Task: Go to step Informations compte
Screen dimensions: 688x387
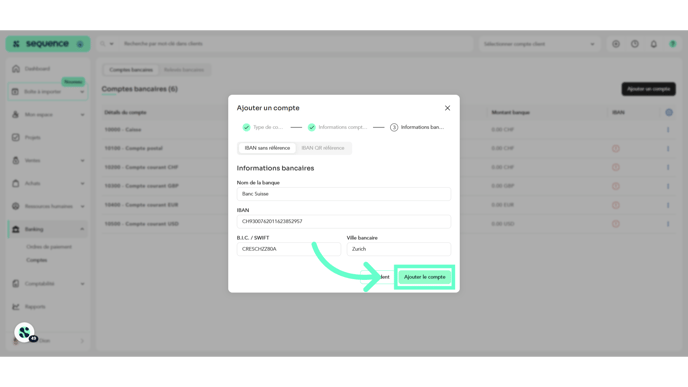Action: (x=337, y=127)
